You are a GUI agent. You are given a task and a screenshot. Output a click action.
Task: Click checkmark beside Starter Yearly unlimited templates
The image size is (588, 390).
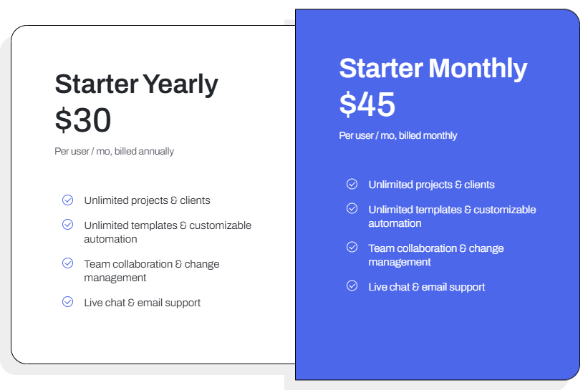click(x=68, y=225)
